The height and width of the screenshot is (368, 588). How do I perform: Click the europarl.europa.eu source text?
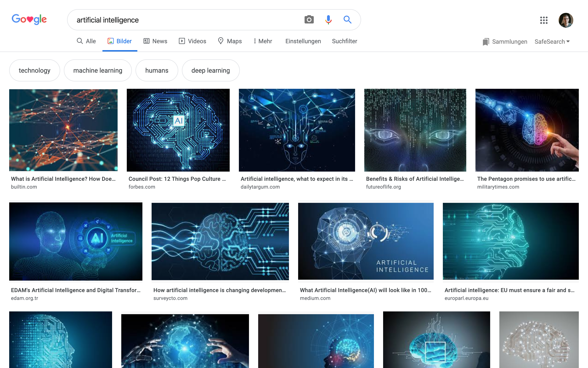click(466, 298)
